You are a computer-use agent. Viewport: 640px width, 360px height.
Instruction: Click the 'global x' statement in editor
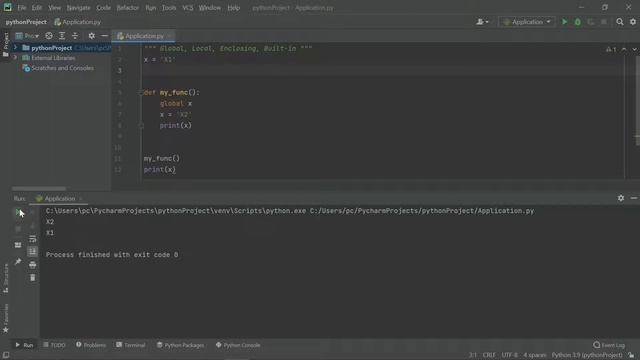tap(176, 104)
